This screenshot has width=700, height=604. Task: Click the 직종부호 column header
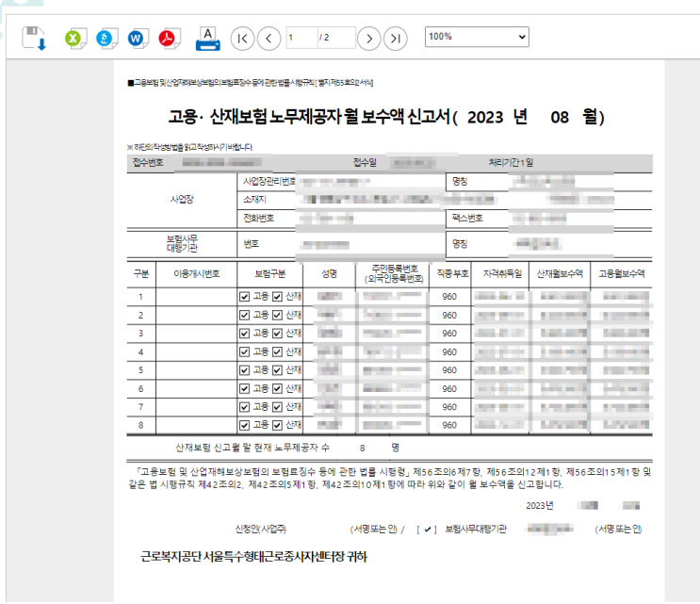click(x=452, y=273)
